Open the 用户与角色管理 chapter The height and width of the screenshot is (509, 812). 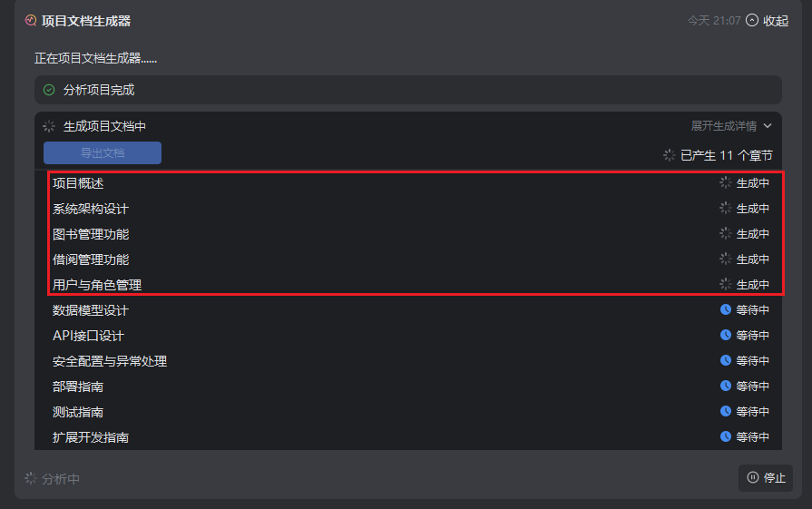tap(97, 285)
